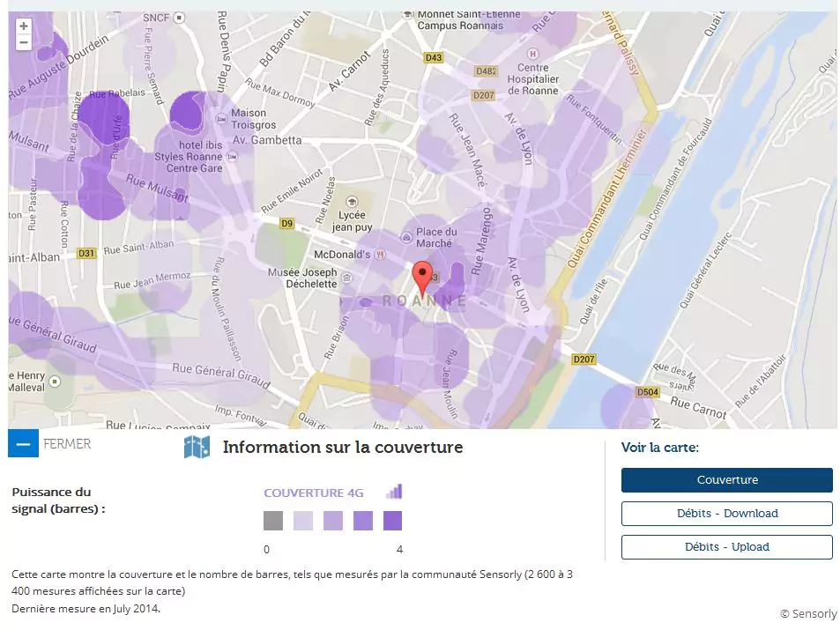Image resolution: width=840 pixels, height=630 pixels.
Task: Zoom out on the map
Action: [24, 42]
